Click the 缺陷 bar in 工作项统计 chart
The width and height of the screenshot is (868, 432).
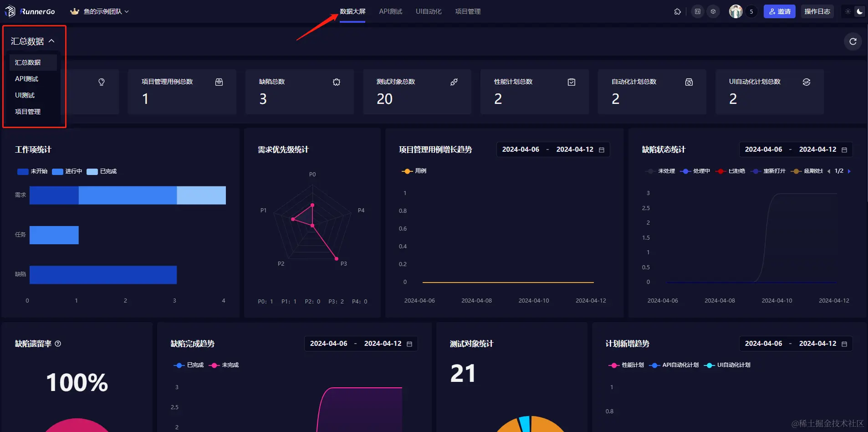pos(103,275)
